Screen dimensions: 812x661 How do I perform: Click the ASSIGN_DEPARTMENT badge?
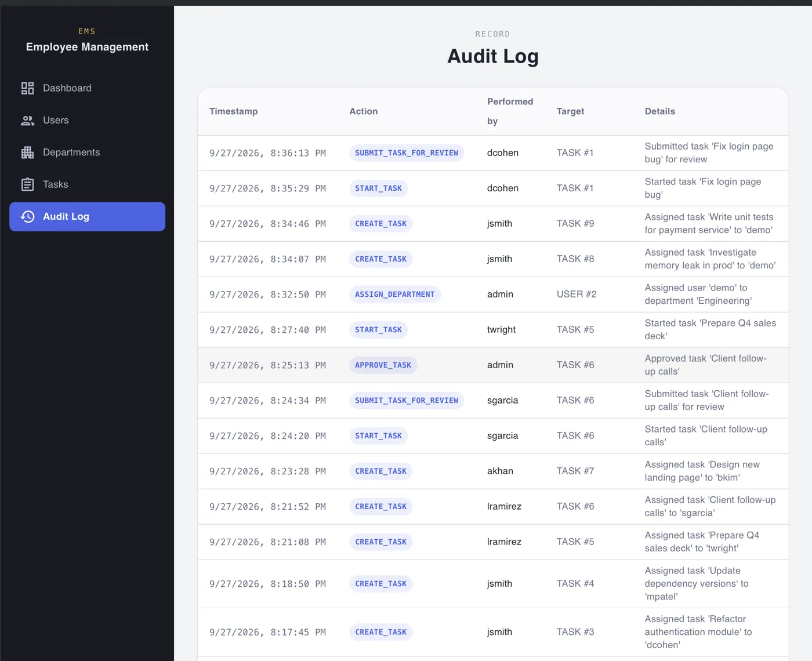coord(394,295)
